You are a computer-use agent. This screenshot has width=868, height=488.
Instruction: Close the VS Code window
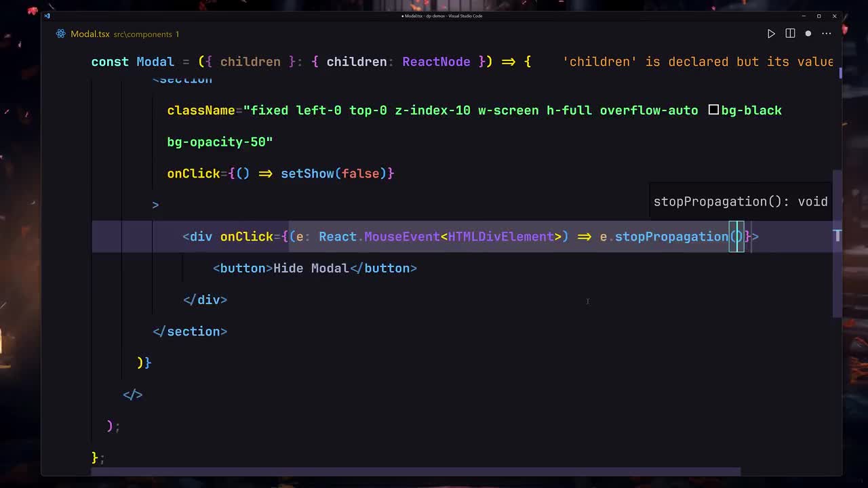click(x=834, y=16)
